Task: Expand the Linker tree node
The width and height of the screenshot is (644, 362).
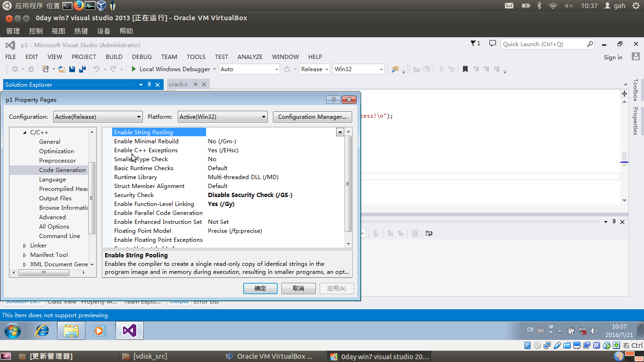Action: tap(25, 246)
